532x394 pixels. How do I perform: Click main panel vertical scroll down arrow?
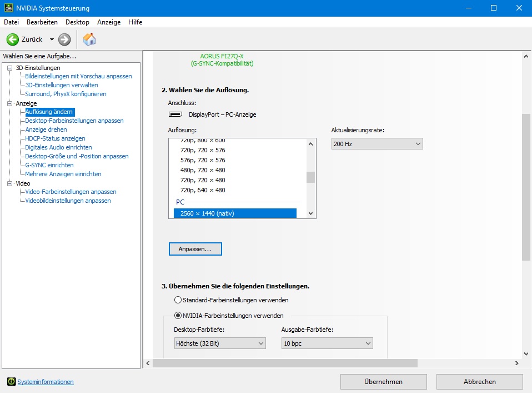pyautogui.click(x=526, y=353)
